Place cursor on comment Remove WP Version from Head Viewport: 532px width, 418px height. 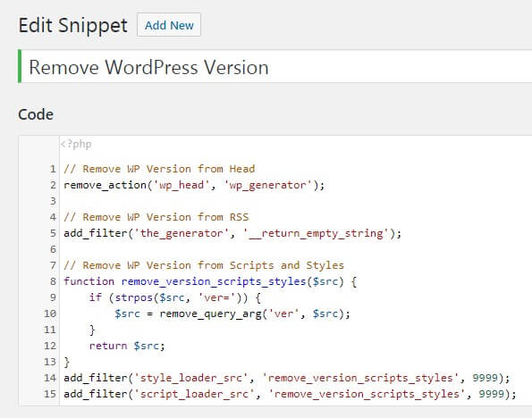click(x=159, y=169)
